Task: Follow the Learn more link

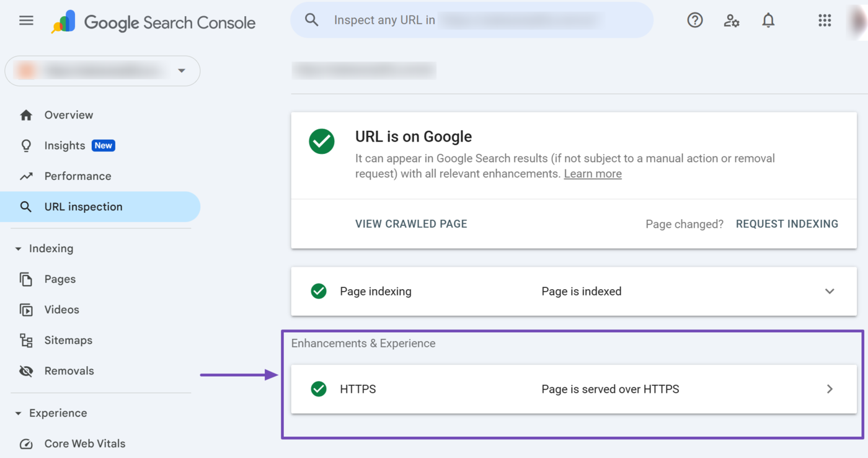Action: pos(592,174)
